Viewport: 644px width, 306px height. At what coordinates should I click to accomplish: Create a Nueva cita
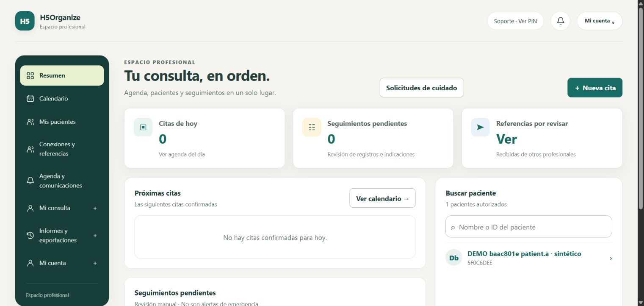point(595,88)
